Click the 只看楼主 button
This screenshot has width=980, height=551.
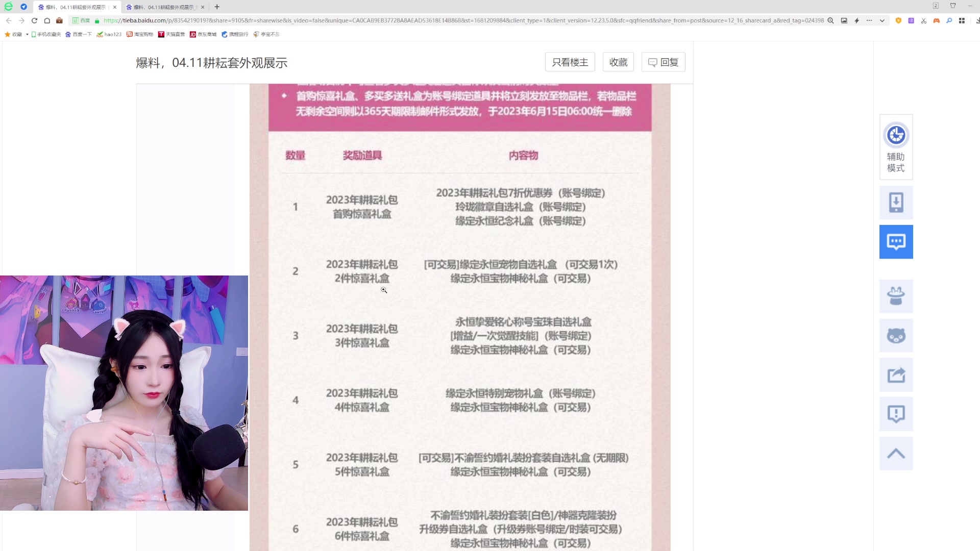point(570,62)
